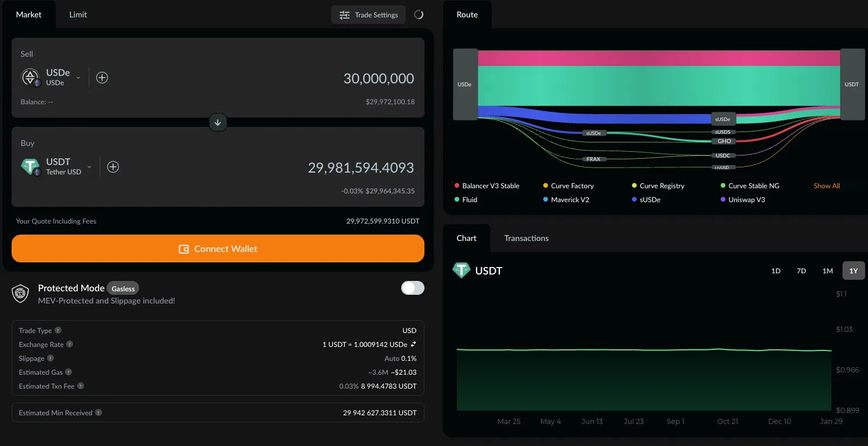868x446 pixels.
Task: Click the help icon next to Estimated Gas
Action: coord(68,372)
